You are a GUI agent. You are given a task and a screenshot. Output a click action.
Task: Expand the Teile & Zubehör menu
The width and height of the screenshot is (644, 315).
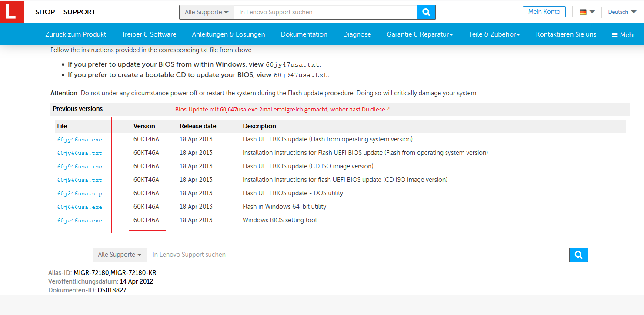(x=494, y=34)
